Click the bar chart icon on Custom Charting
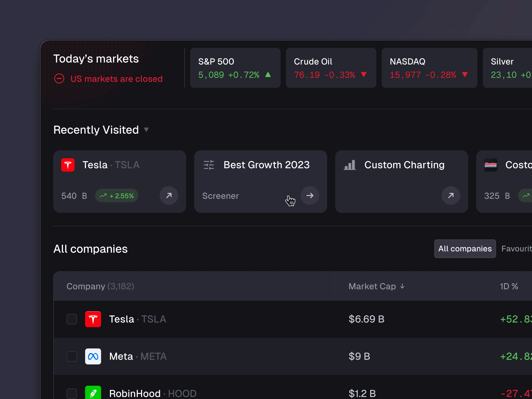Image resolution: width=532 pixels, height=399 pixels. pos(350,165)
